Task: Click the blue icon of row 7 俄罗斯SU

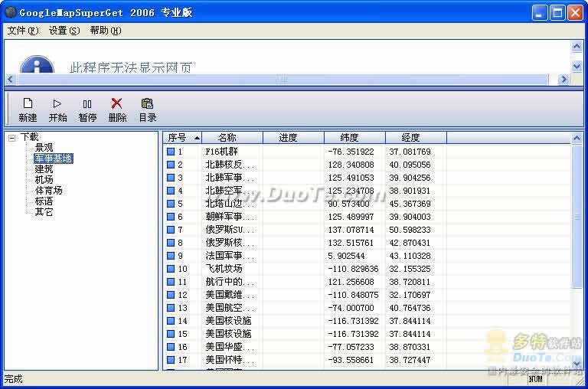Action: (171, 230)
